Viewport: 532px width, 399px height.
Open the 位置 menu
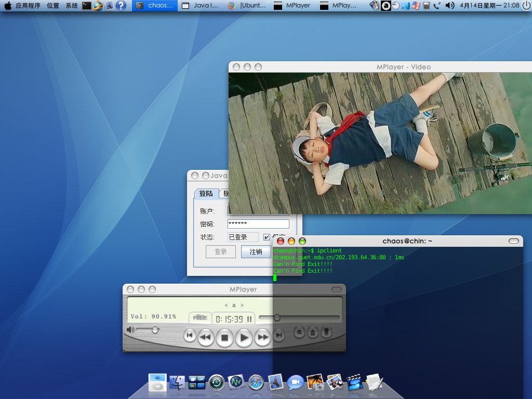tap(53, 5)
